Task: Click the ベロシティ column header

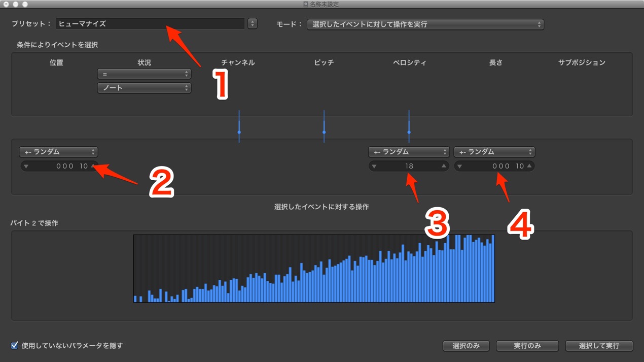Action: pyautogui.click(x=410, y=62)
